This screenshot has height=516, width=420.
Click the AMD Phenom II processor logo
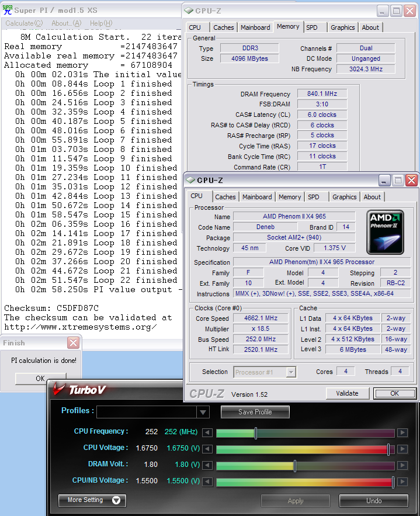point(385,233)
